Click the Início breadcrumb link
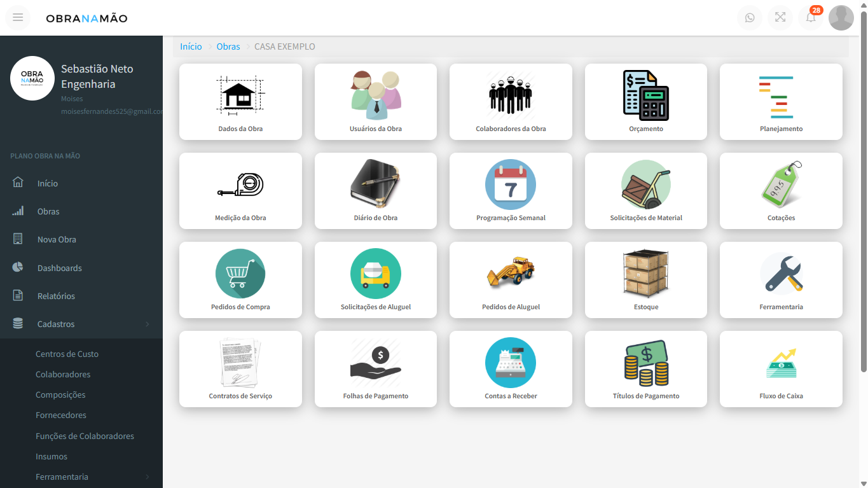The height and width of the screenshot is (488, 868). (191, 46)
